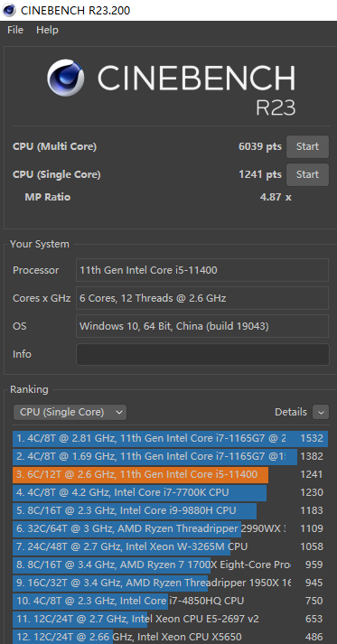Click the Cinebench icon in title bar
This screenshot has height=644, width=337.
(x=9, y=10)
